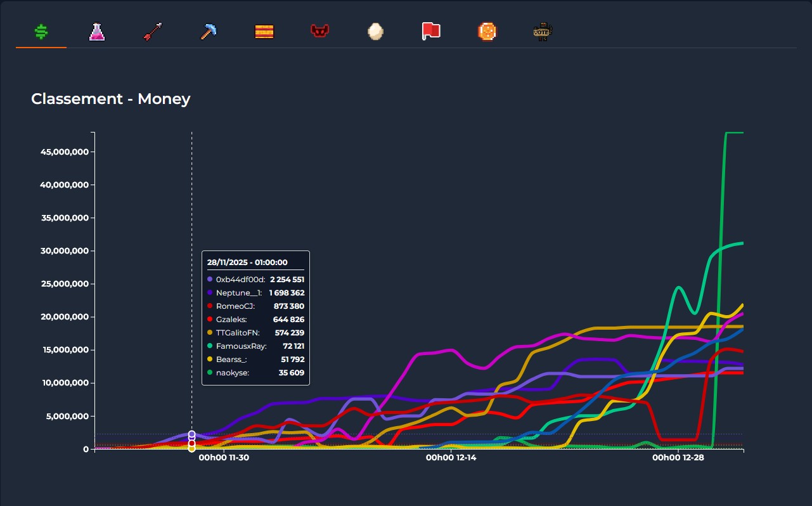
Task: Switch to the red arrow ranking tab
Action: click(153, 32)
